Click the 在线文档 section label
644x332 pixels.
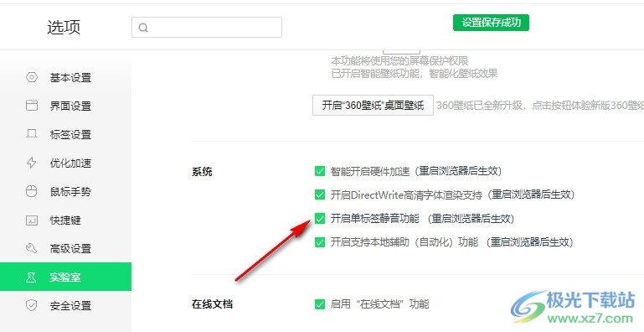213,304
